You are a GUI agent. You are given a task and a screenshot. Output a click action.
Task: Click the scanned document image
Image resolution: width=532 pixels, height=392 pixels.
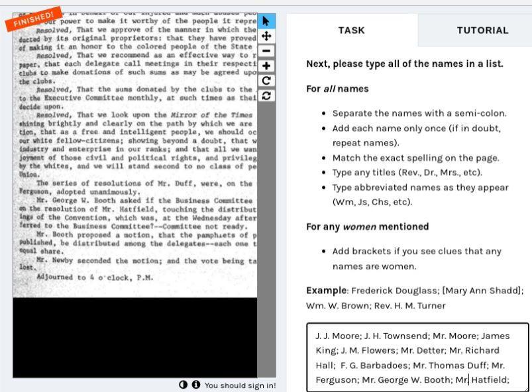135,195
